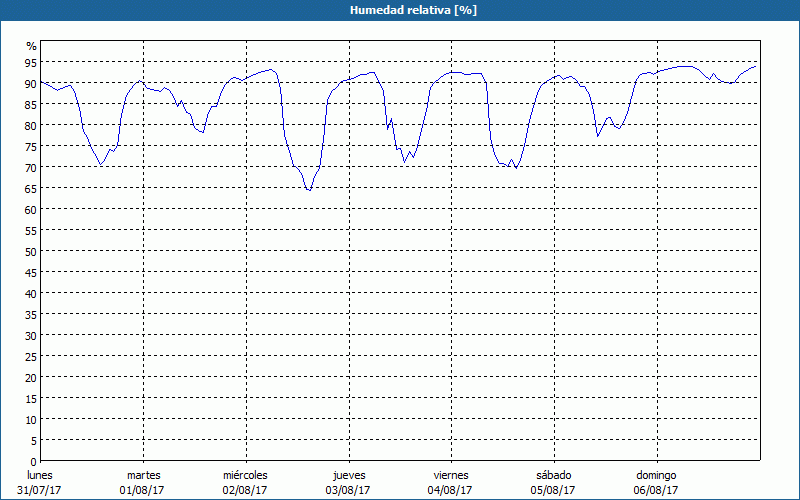This screenshot has height=500, width=800.
Task: Select the "miércoles" day label
Action: click(245, 475)
